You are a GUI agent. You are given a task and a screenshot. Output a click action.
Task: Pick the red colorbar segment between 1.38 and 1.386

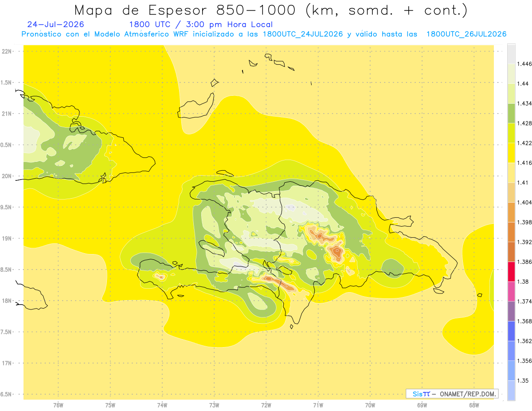point(511,272)
